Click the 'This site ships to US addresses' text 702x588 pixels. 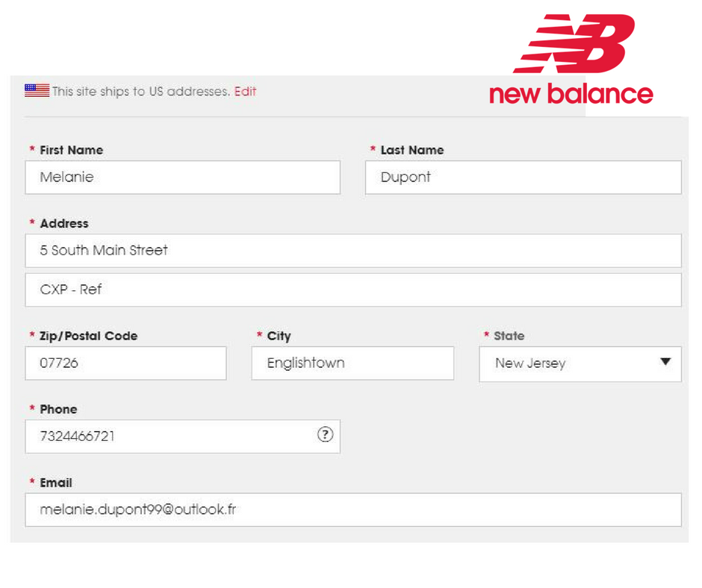click(141, 91)
